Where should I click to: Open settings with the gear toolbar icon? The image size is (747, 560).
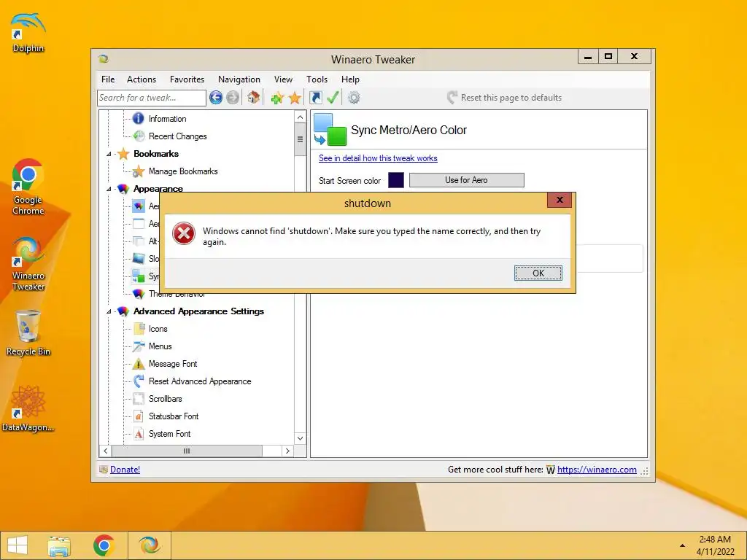(x=354, y=98)
